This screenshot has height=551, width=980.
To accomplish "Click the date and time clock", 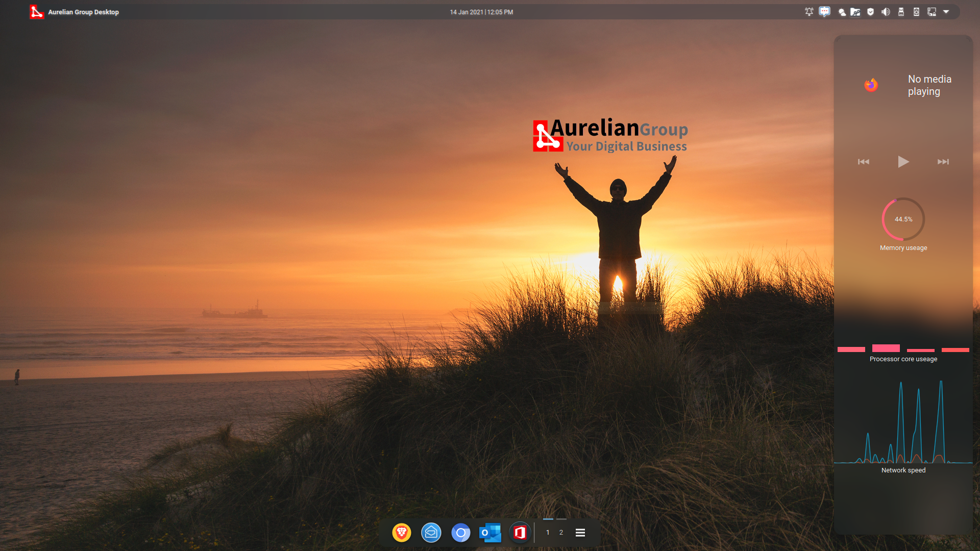I will click(x=481, y=12).
